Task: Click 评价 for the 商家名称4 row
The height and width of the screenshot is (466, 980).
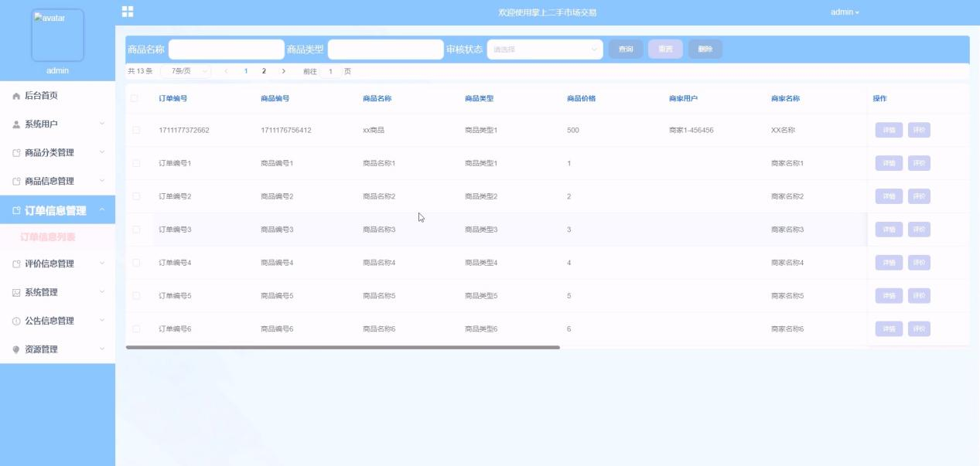Action: click(x=919, y=264)
